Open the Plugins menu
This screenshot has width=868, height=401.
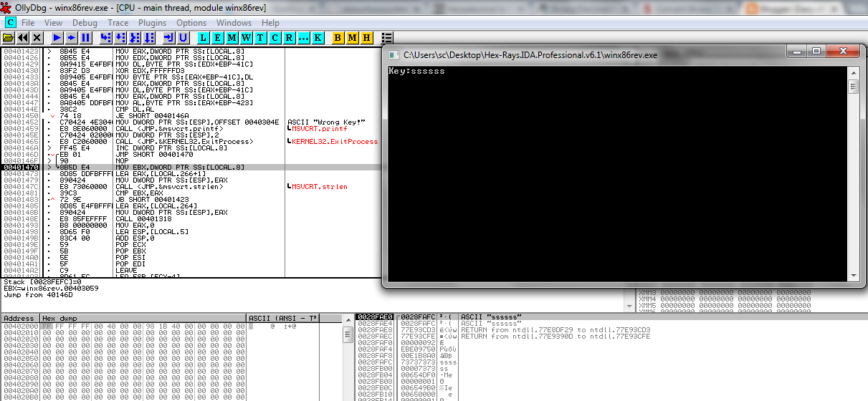[x=152, y=23]
